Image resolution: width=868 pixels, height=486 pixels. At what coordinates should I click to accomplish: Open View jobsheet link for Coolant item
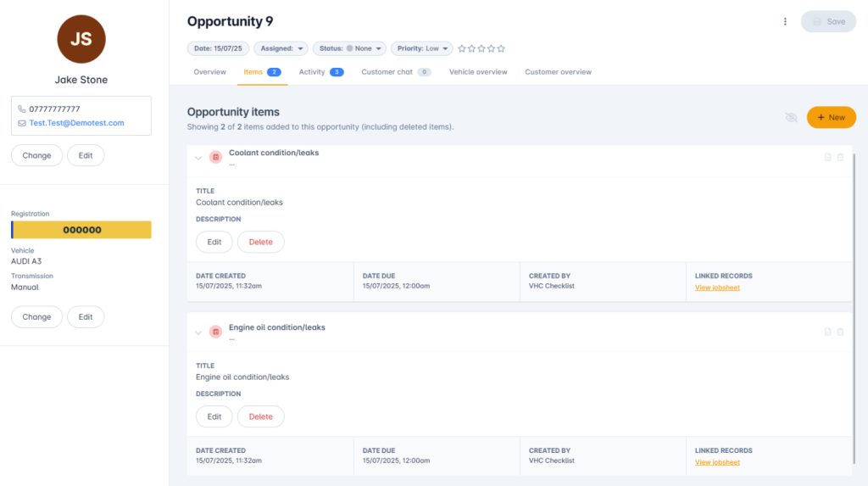[717, 288]
